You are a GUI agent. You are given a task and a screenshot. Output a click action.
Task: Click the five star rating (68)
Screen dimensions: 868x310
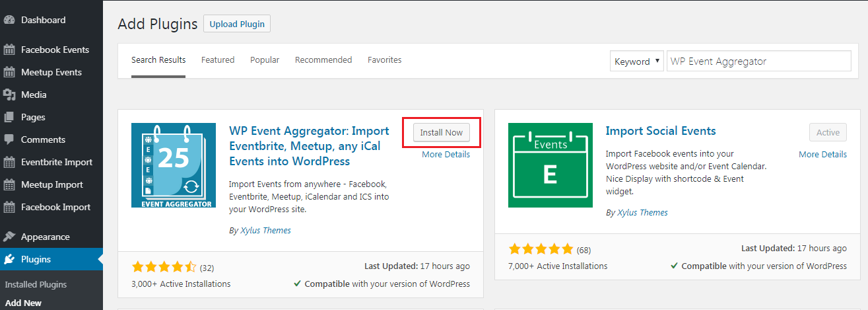click(x=541, y=249)
